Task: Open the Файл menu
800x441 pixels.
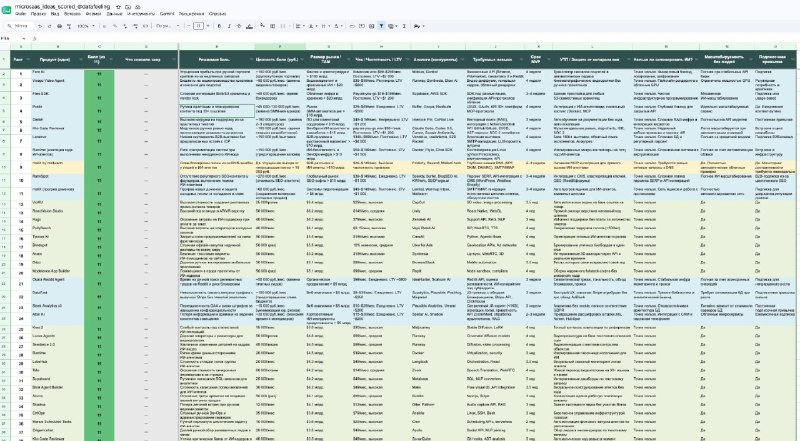Action: coord(20,14)
